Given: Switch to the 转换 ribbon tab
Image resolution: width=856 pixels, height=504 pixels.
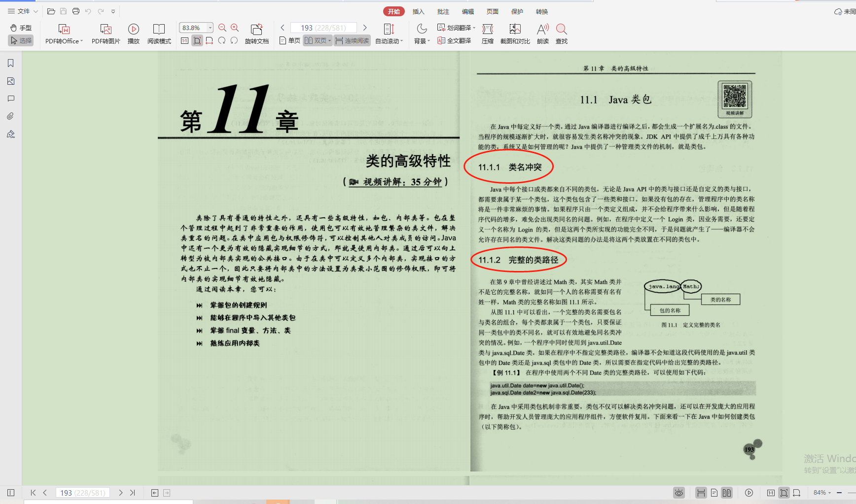Looking at the screenshot, I should pyautogui.click(x=541, y=11).
